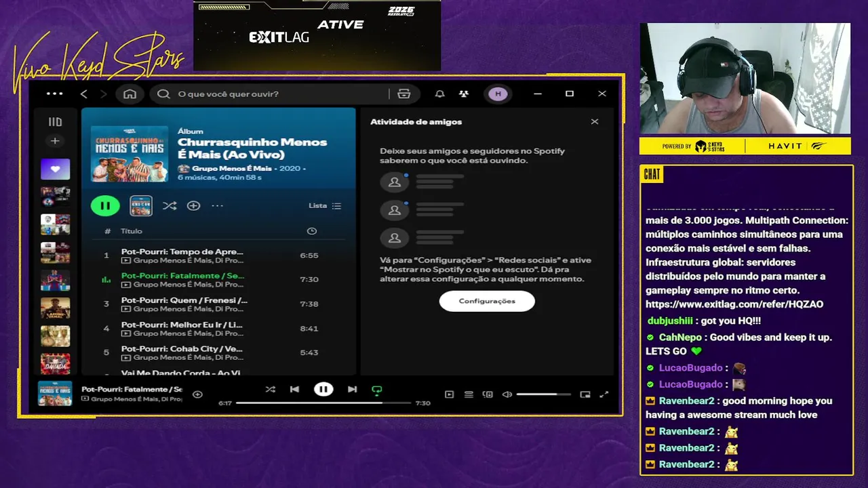
Task: Collapse Your Library sidebar icon
Action: (55, 122)
